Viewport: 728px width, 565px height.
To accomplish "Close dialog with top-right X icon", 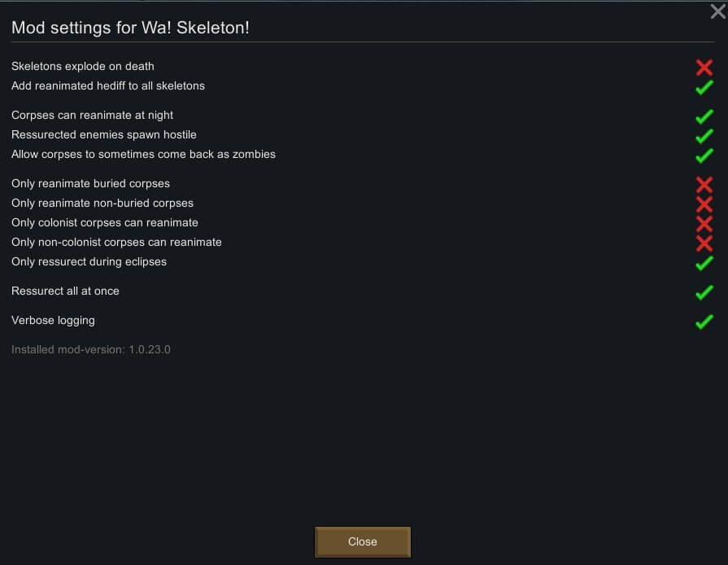I will click(x=717, y=11).
